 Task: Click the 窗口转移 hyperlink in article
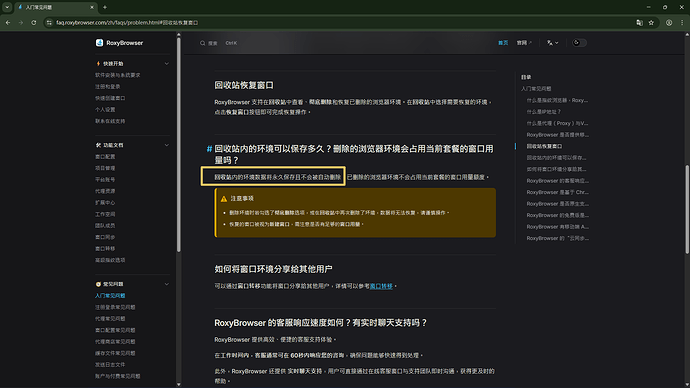click(x=381, y=286)
